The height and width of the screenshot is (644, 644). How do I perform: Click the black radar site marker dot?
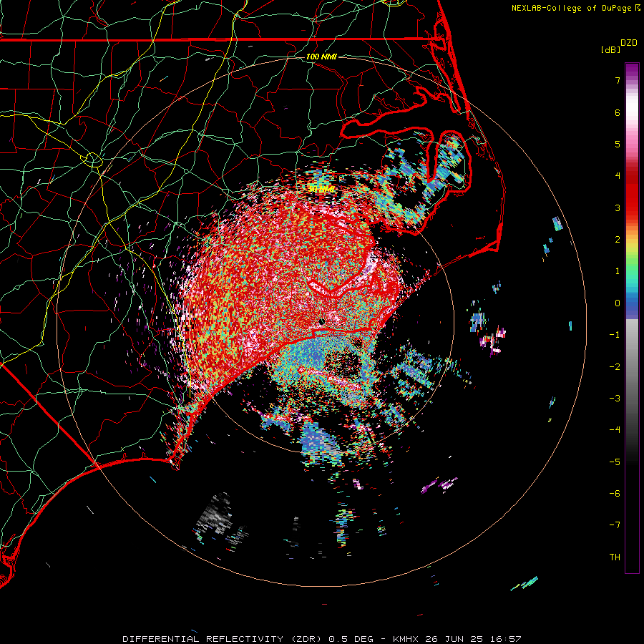point(322,322)
